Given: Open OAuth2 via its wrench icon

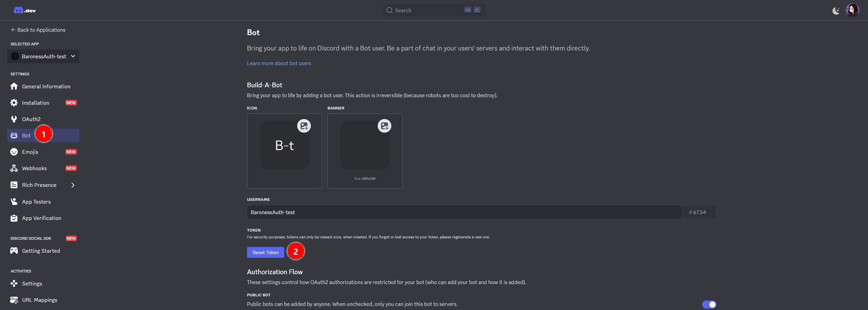Looking at the screenshot, I should click(14, 119).
